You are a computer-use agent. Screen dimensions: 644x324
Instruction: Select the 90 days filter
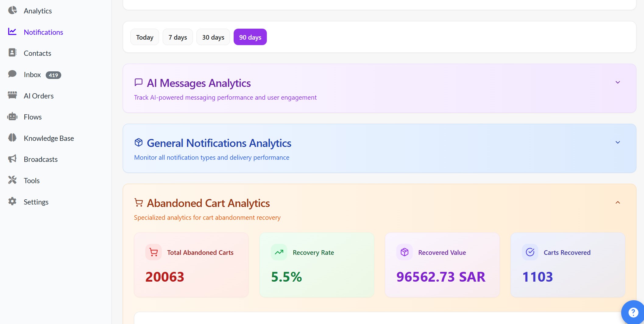[250, 37]
